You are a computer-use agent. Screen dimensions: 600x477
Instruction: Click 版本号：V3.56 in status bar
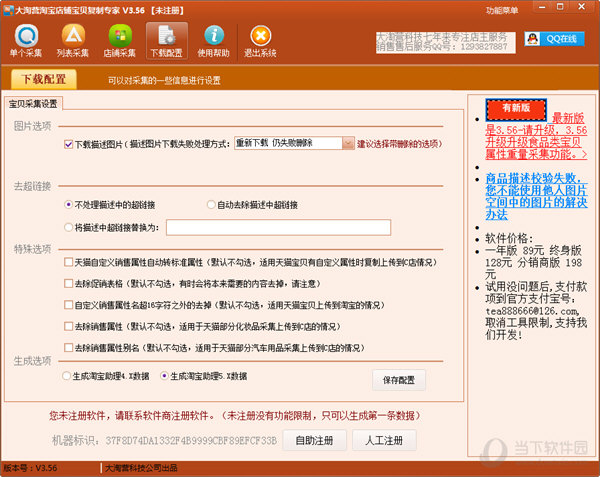[30, 468]
